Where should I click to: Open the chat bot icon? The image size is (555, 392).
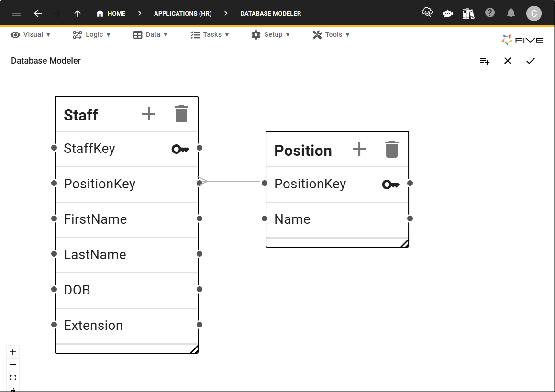(448, 13)
